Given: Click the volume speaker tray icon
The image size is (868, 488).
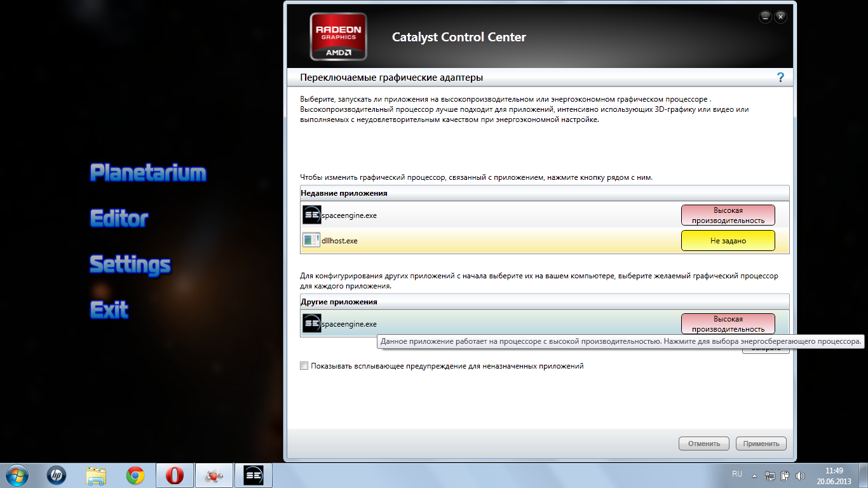Looking at the screenshot, I should (800, 475).
